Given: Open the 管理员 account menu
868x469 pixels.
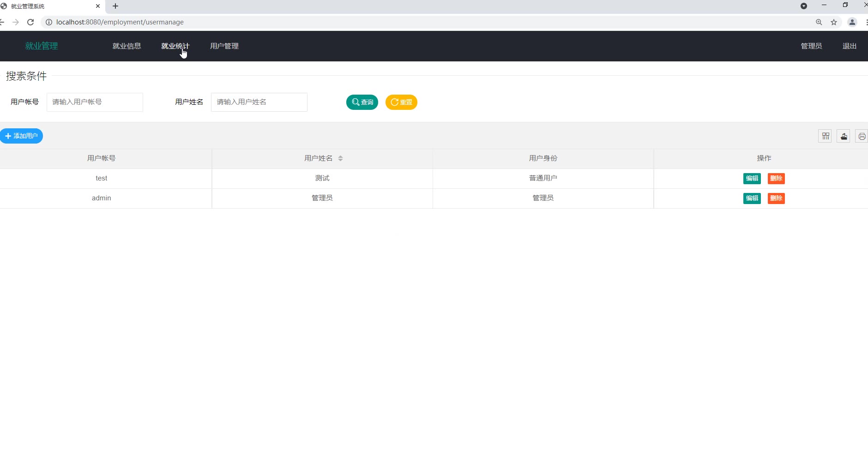Looking at the screenshot, I should click(811, 46).
